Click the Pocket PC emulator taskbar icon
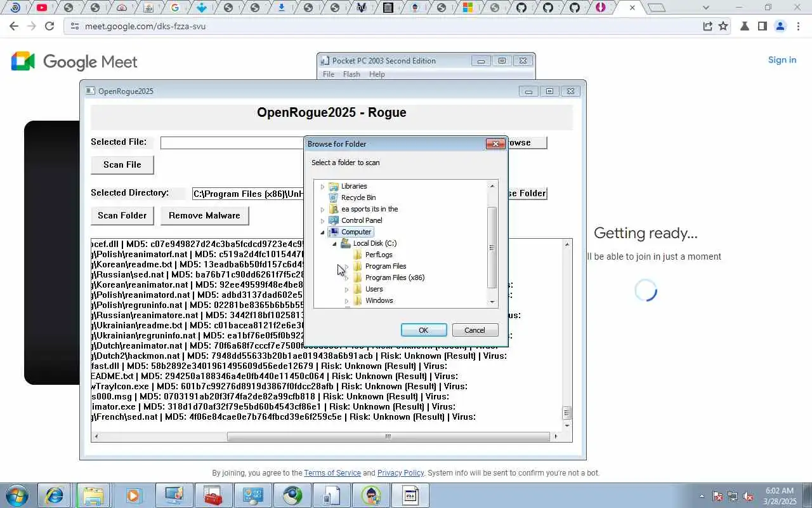812x508 pixels. (x=331, y=495)
